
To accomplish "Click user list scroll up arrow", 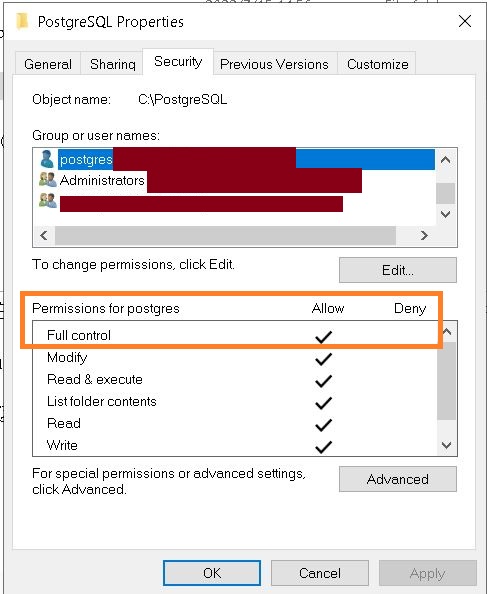I will 446,160.
